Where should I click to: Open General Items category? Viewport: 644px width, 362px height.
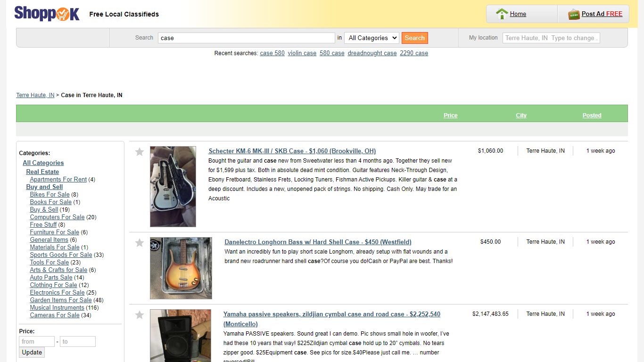(49, 240)
